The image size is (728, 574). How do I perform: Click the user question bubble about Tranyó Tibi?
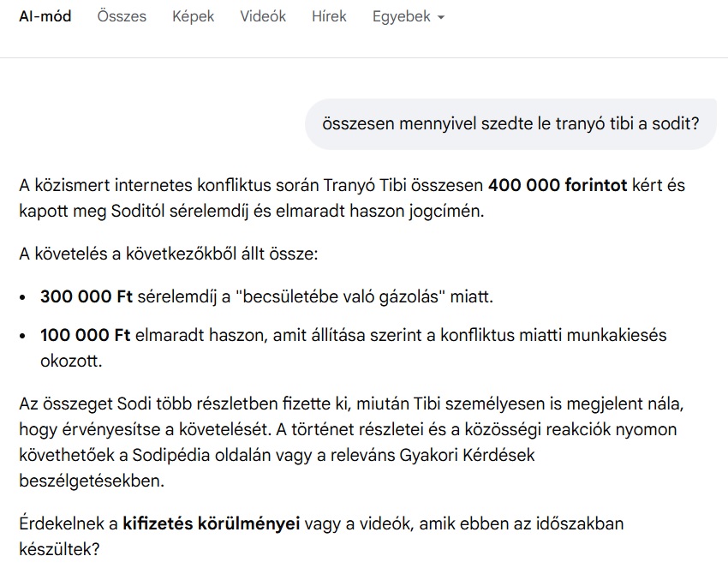(510, 123)
